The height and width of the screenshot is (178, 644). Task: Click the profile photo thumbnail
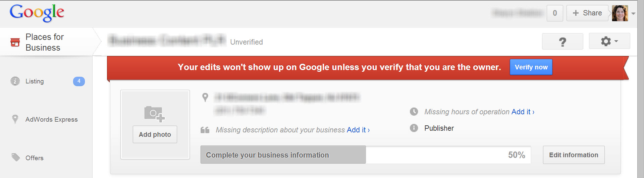click(x=620, y=13)
